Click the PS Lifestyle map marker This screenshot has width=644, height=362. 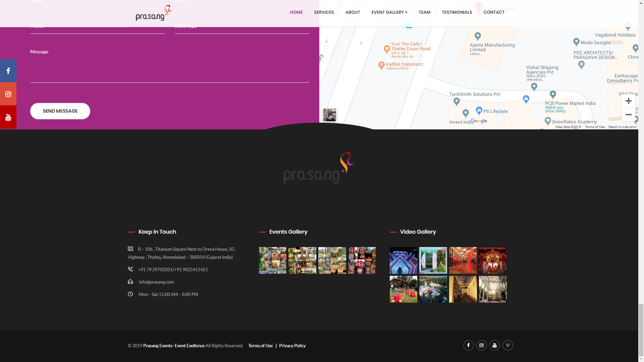click(x=479, y=110)
